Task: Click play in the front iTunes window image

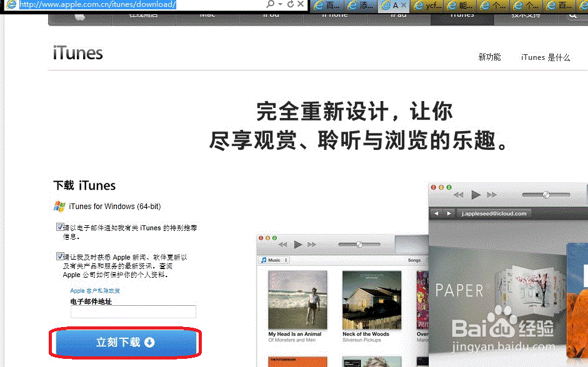Action: coord(298,245)
